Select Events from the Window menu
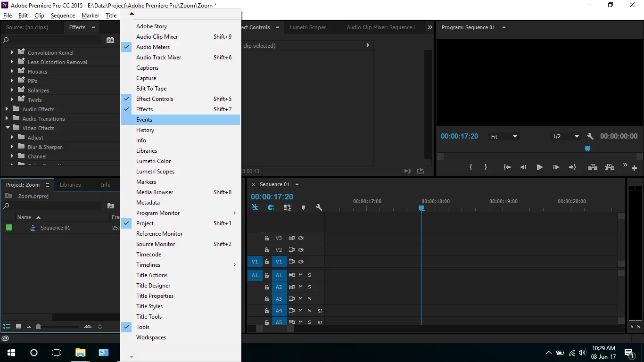The image size is (644, 362). (x=181, y=120)
